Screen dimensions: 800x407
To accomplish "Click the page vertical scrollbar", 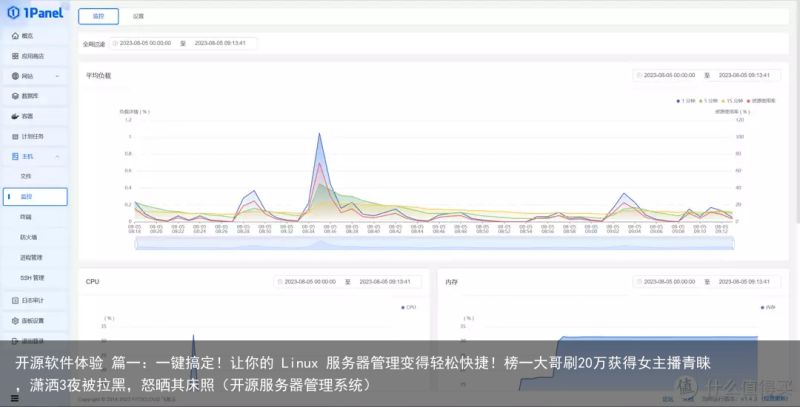I will pos(797,112).
